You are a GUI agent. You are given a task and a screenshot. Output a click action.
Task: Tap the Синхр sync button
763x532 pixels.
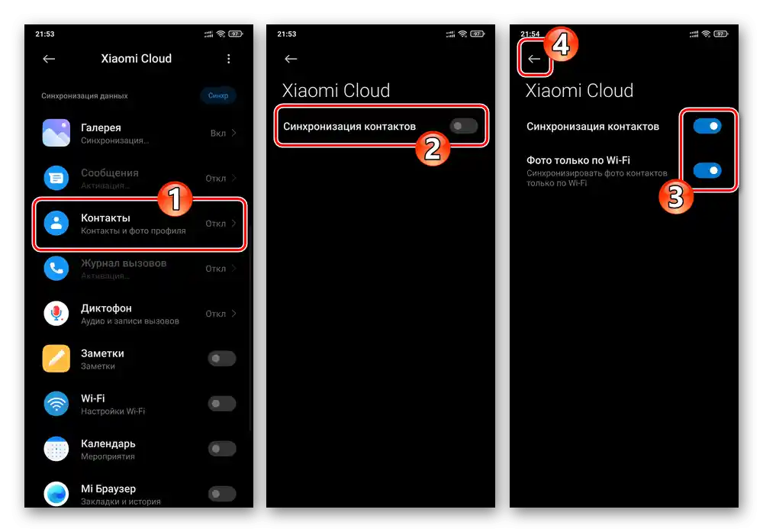coord(218,95)
